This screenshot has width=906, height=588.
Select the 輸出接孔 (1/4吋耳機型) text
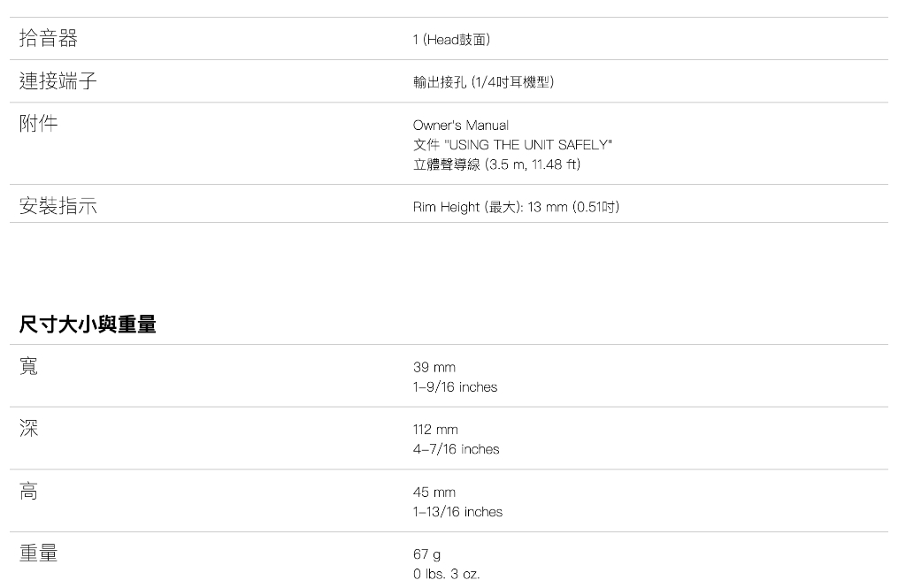tap(483, 82)
